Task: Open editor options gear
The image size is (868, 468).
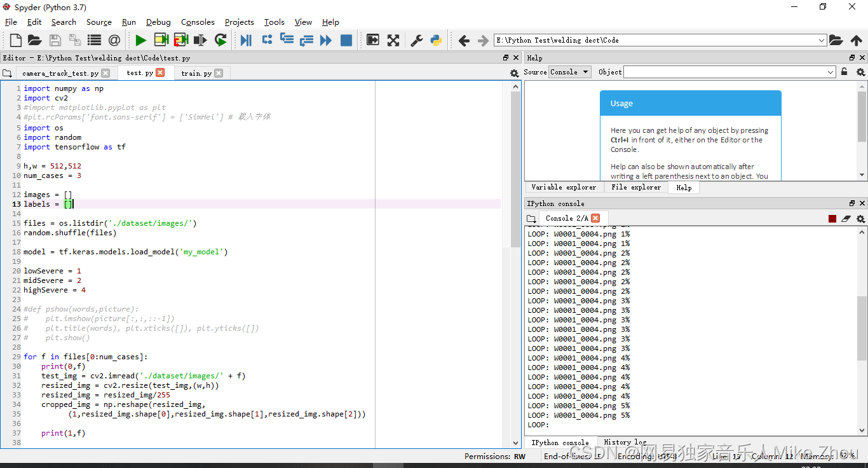Action: (x=515, y=73)
